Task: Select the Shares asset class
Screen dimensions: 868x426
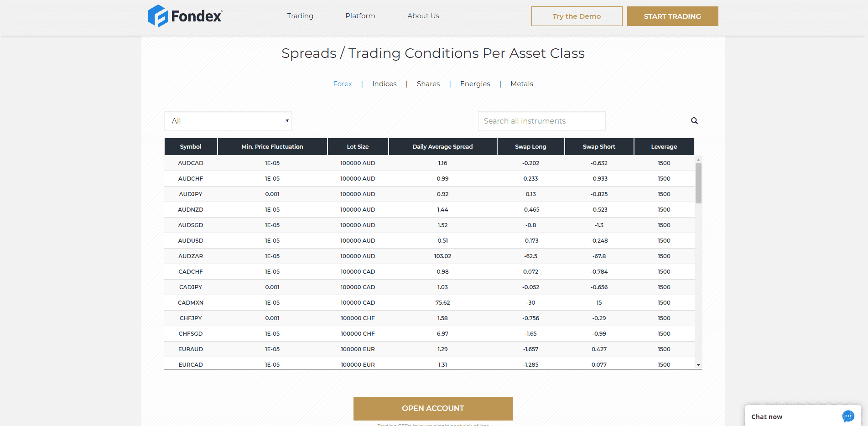Action: click(428, 83)
